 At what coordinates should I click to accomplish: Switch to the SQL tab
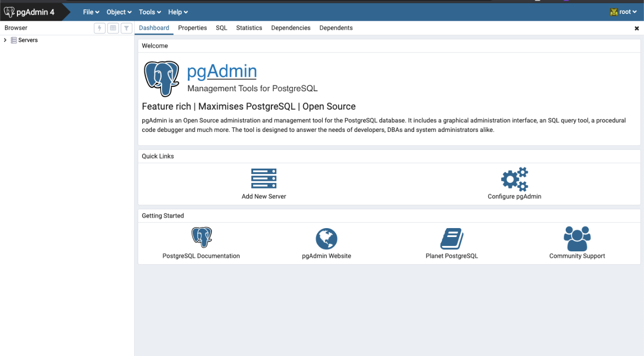coord(221,28)
